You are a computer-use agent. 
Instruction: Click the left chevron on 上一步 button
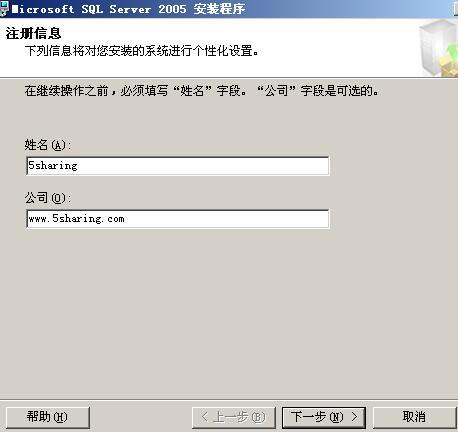click(x=205, y=417)
